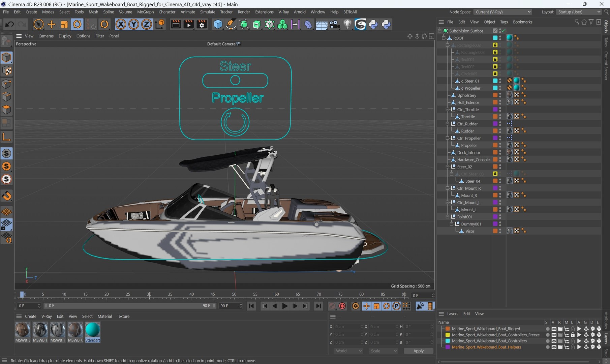610x364 pixels.
Task: Select the Live Selection arrow tool
Action: [x=38, y=24]
